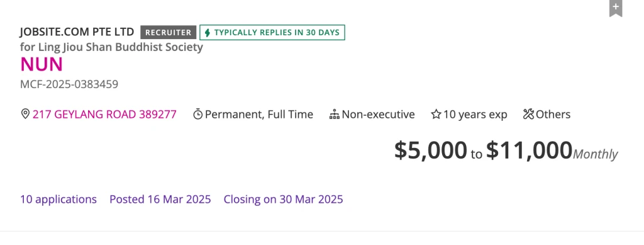Click the RECRUITER badge

point(169,33)
